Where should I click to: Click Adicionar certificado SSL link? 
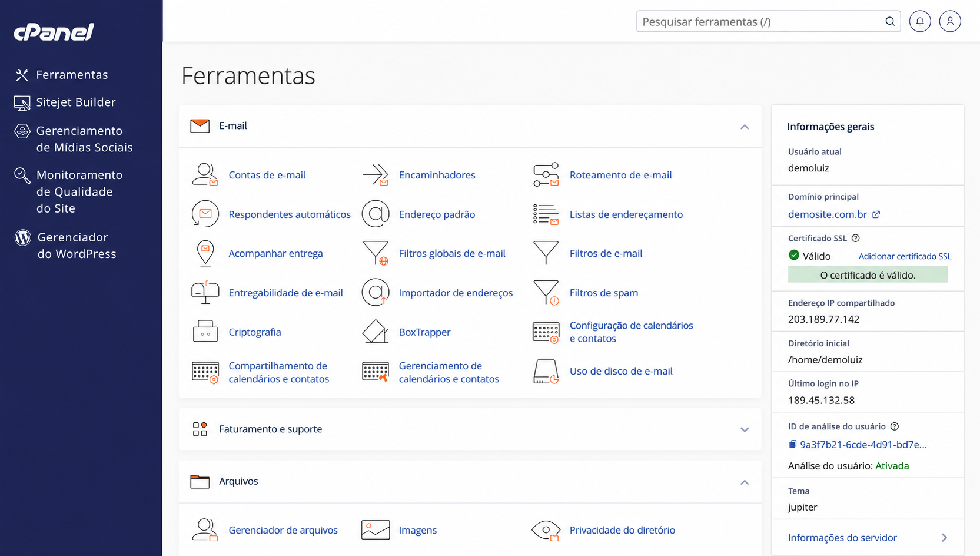pos(905,256)
